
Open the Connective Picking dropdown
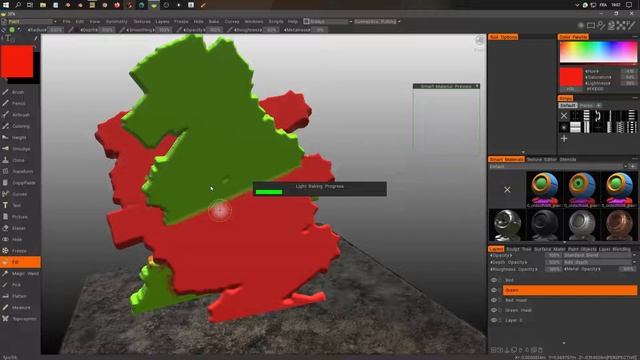[378, 22]
